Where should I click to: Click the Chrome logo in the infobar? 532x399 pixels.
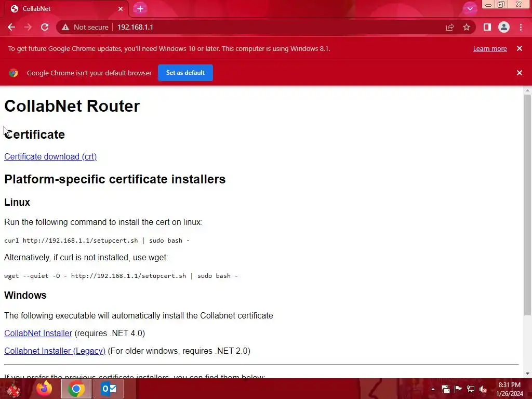[14, 73]
